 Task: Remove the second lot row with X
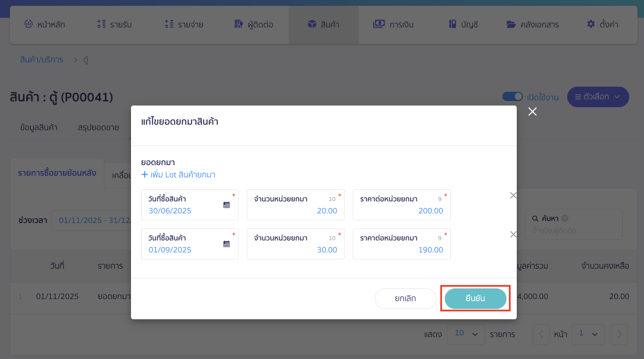coord(513,234)
